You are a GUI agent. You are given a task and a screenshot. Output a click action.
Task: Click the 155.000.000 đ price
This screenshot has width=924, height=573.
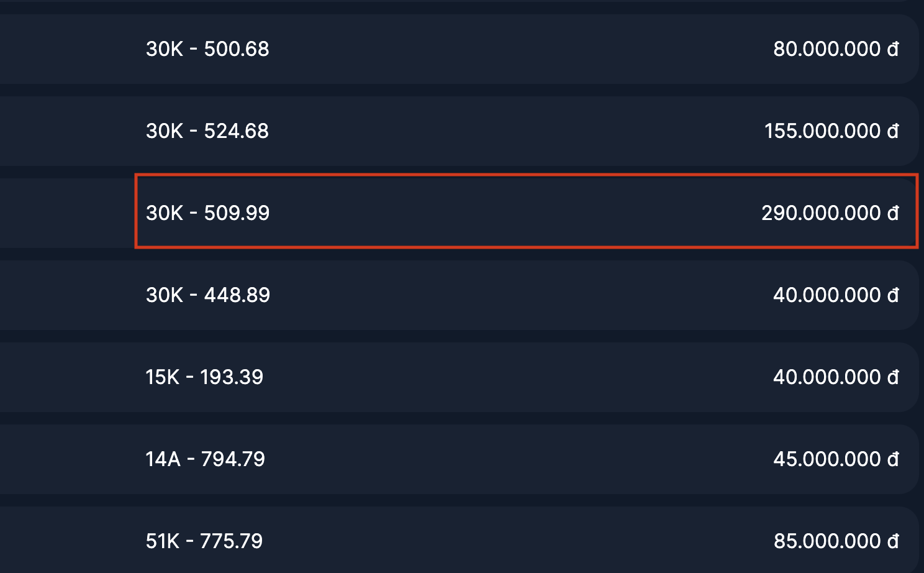click(x=831, y=131)
